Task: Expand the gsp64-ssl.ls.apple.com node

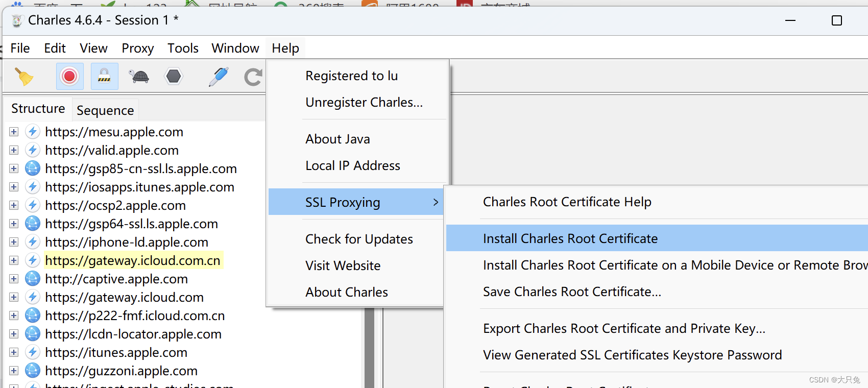Action: click(14, 224)
